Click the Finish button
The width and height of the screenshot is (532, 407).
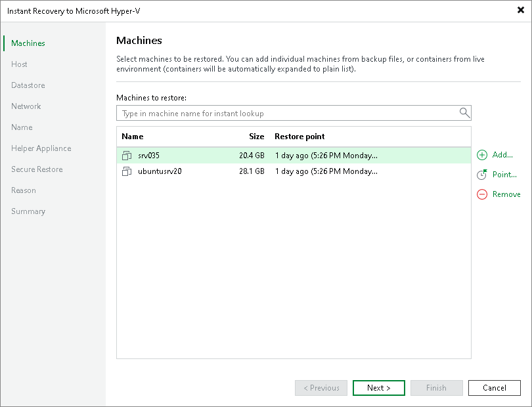[436, 387]
